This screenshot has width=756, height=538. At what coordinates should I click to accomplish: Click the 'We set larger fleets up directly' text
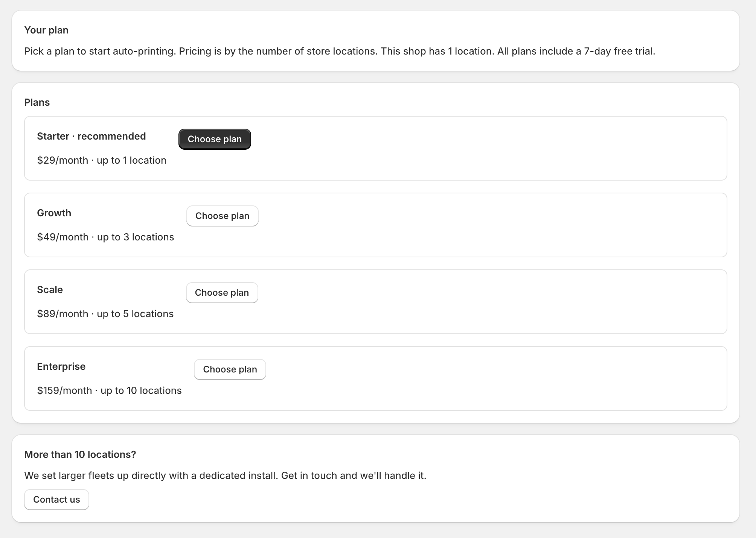coord(225,476)
